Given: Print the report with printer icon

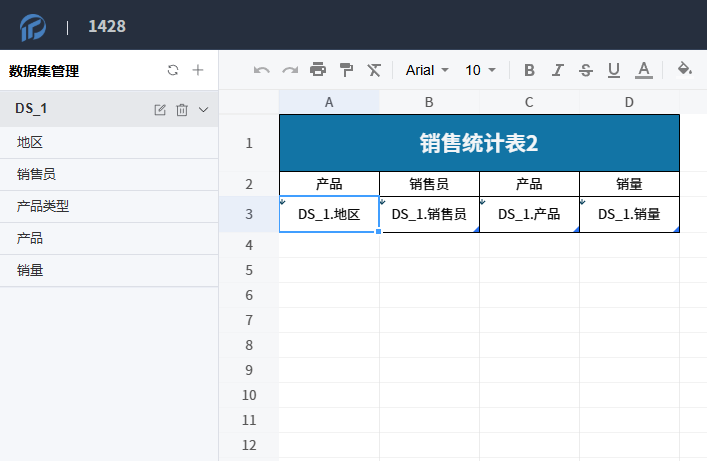Looking at the screenshot, I should [318, 70].
